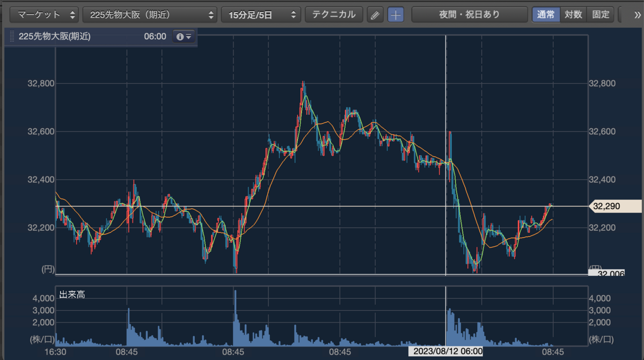
Task: Click the 出来高 volume panel label
Action: coord(71,294)
